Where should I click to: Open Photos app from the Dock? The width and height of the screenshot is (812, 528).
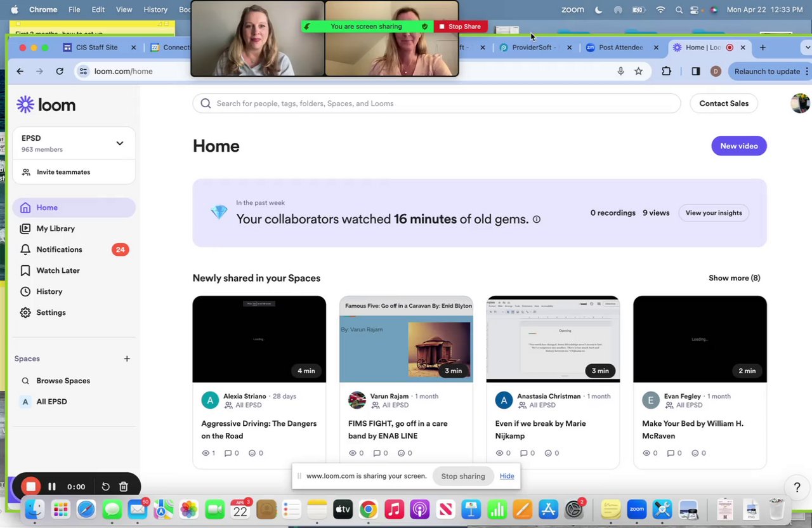[188, 509]
